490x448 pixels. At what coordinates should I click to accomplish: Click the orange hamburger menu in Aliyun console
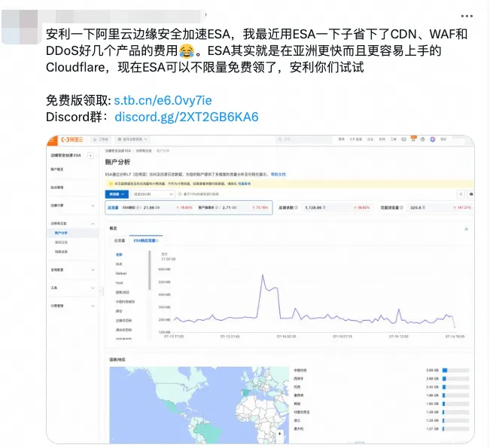pos(53,140)
